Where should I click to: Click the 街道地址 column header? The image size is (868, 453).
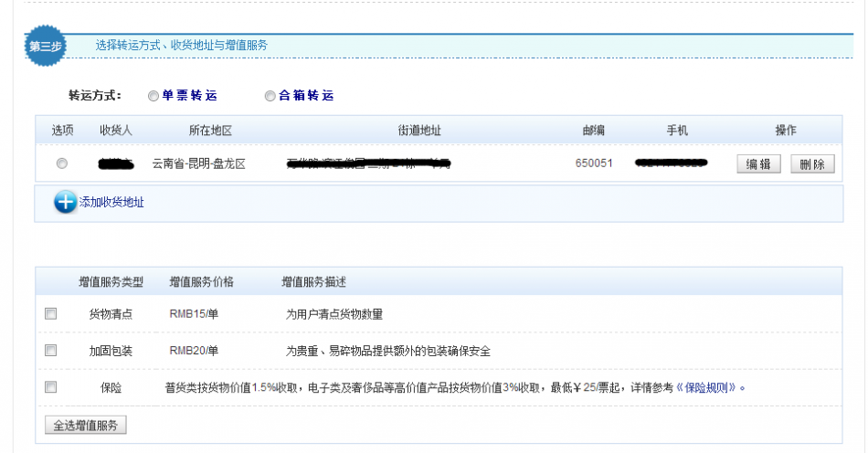point(419,130)
